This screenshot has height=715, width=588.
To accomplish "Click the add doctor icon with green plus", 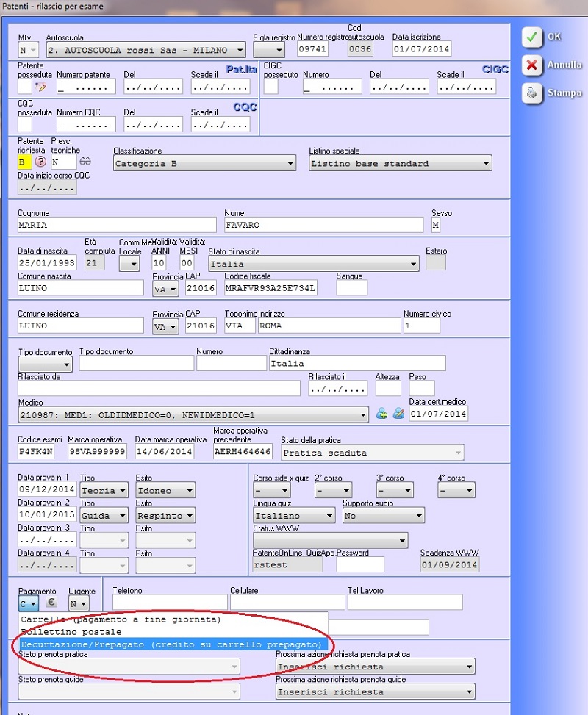I will [381, 414].
